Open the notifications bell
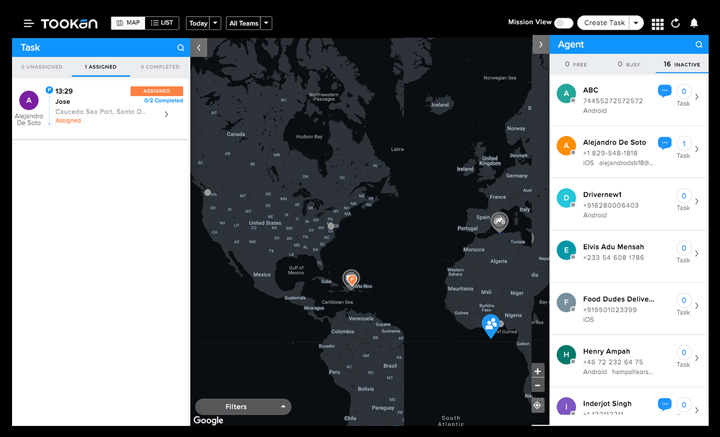This screenshot has width=720, height=437. coord(694,23)
